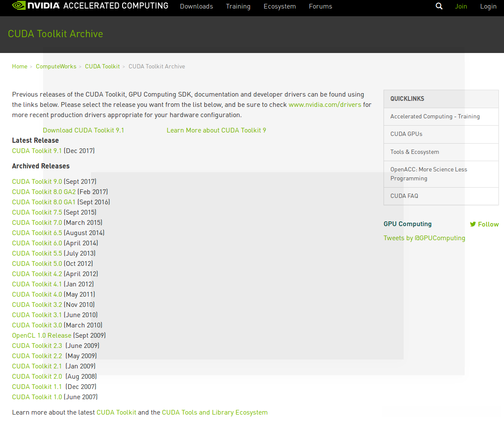Open CUDA Toolkit 4.1 link
Image resolution: width=504 pixels, height=421 pixels.
pos(37,284)
